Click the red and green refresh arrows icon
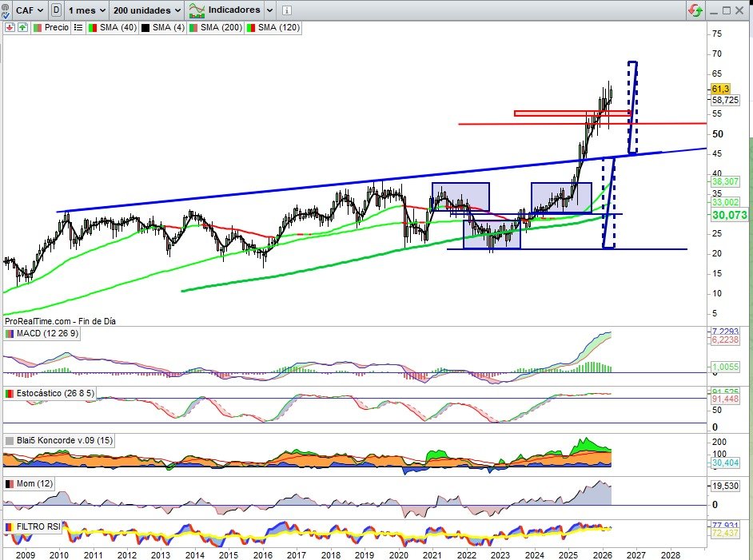 (695, 10)
